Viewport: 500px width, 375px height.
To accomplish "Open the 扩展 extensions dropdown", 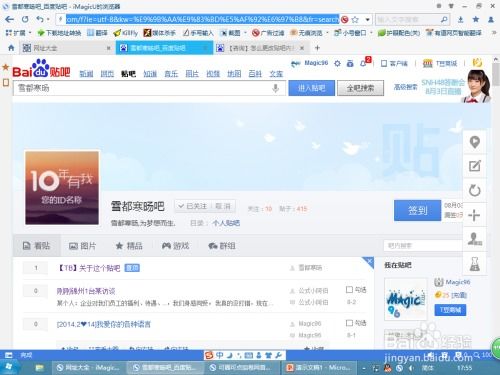I will pos(18,33).
